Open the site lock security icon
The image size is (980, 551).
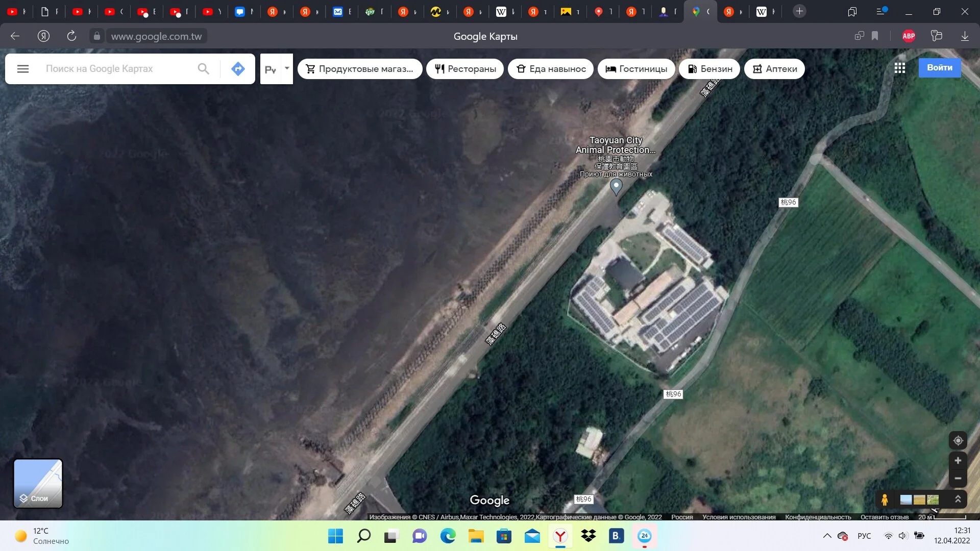pos(97,36)
